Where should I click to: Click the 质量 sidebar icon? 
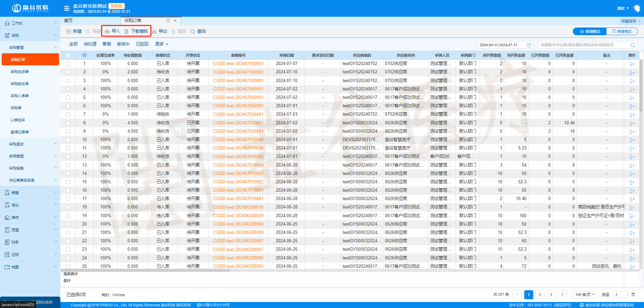[7, 230]
